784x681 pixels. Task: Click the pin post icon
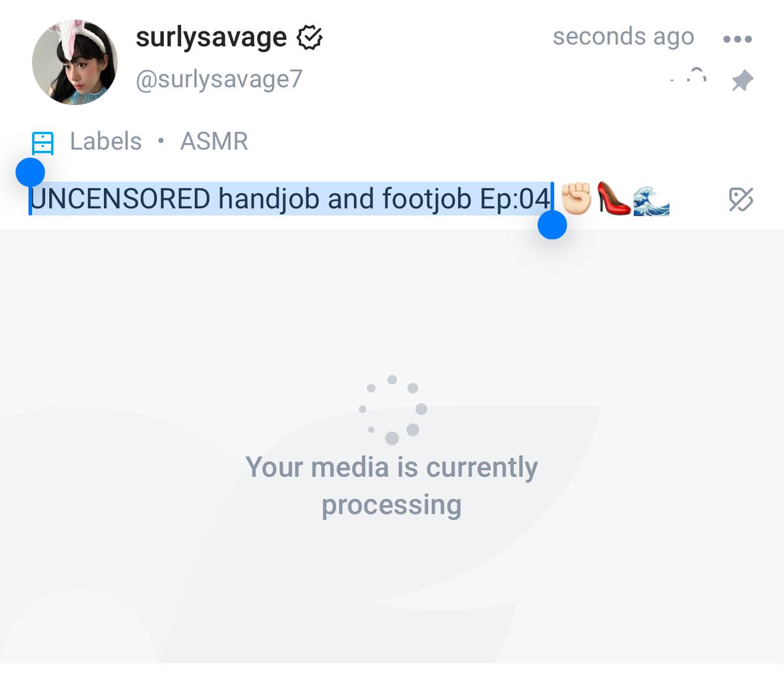(742, 81)
